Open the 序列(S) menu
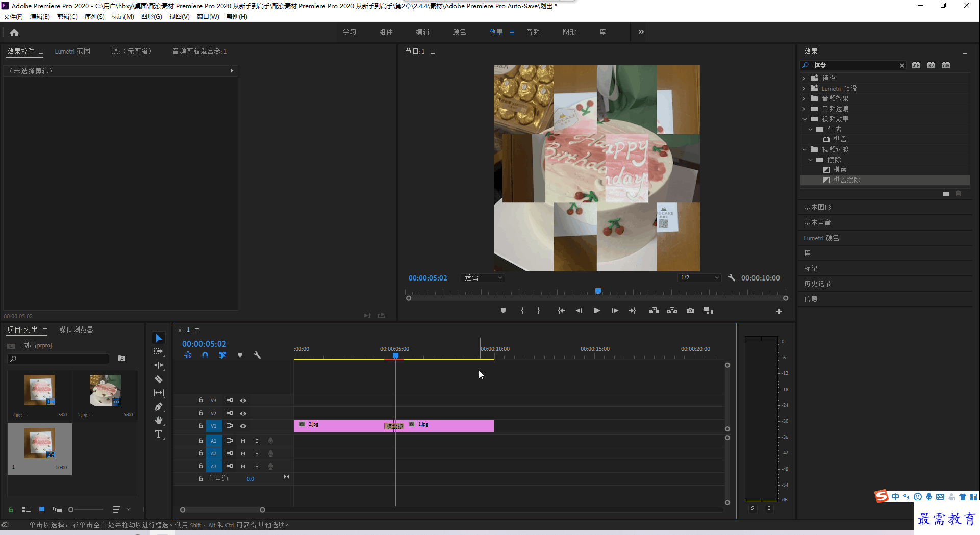The width and height of the screenshot is (980, 535). coord(94,17)
